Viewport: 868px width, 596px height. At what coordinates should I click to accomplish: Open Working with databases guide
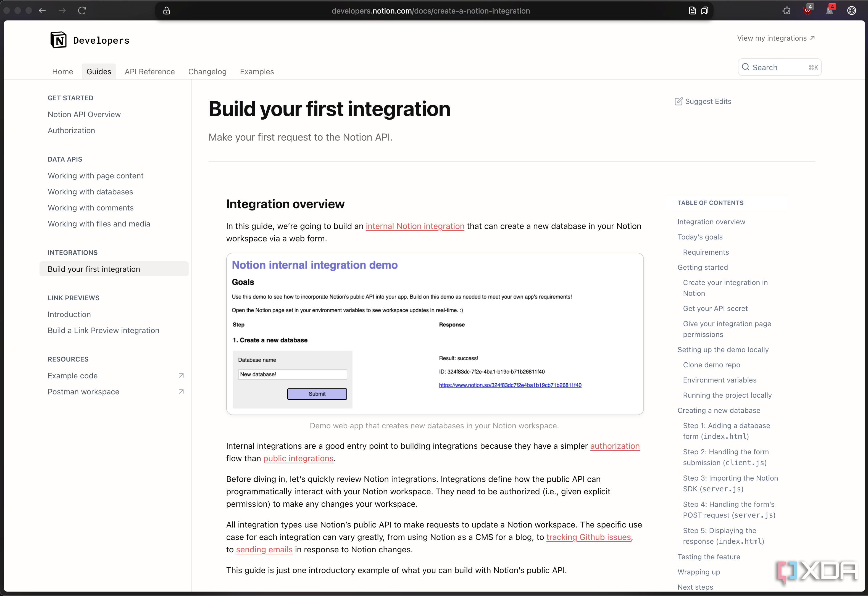tap(90, 192)
